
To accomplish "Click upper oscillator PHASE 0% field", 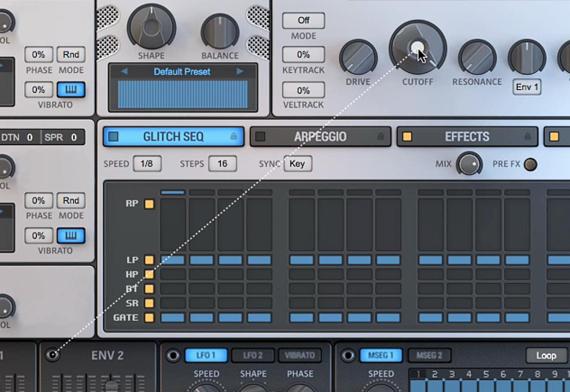I will (38, 55).
